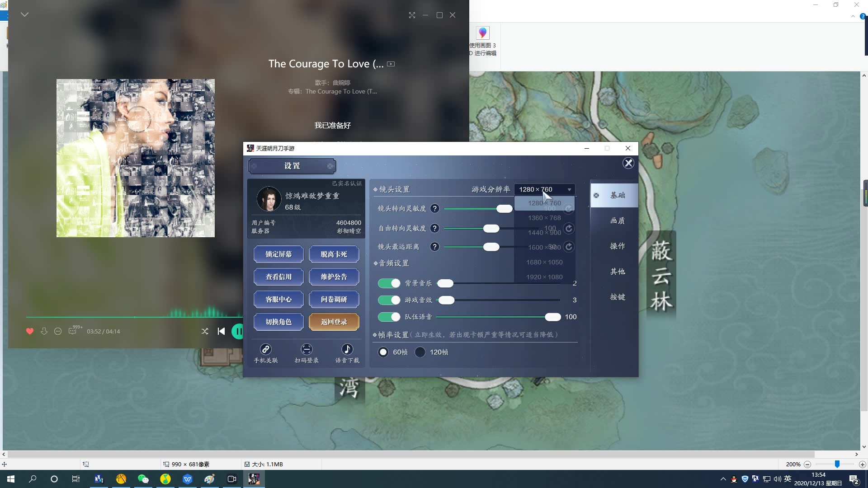Click the album cover art thumbnail
Image resolution: width=868 pixels, height=488 pixels.
(x=136, y=158)
